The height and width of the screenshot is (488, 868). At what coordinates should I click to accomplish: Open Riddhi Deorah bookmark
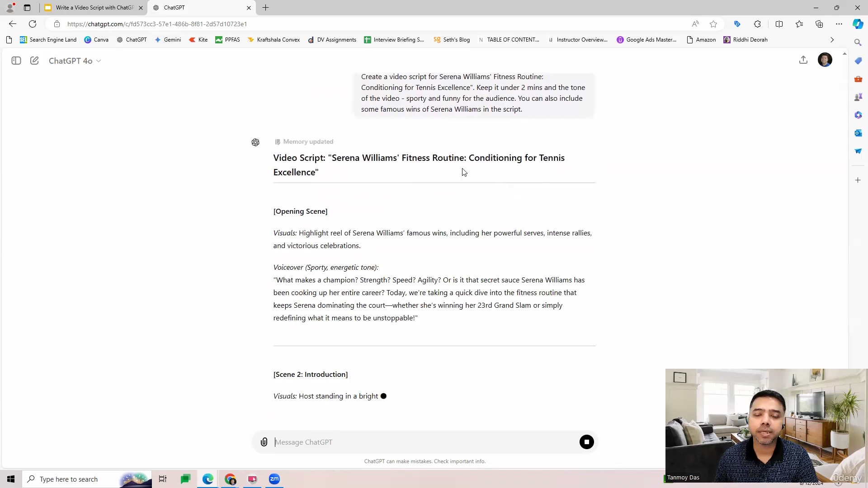coord(745,40)
